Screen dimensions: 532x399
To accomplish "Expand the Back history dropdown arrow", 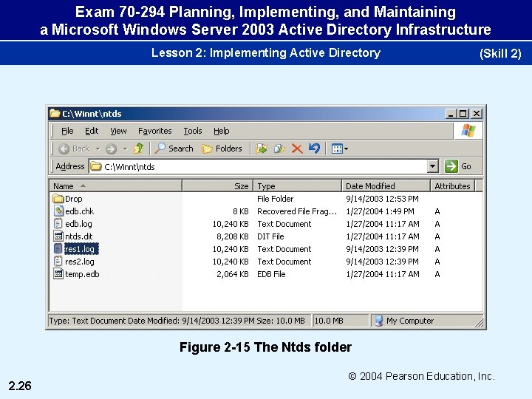I will pos(98,149).
